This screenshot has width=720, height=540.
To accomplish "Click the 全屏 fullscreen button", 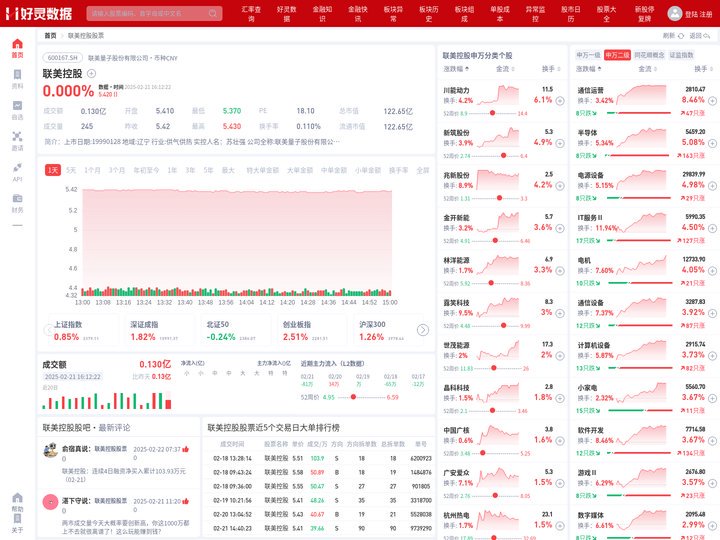I will pyautogui.click(x=422, y=170).
